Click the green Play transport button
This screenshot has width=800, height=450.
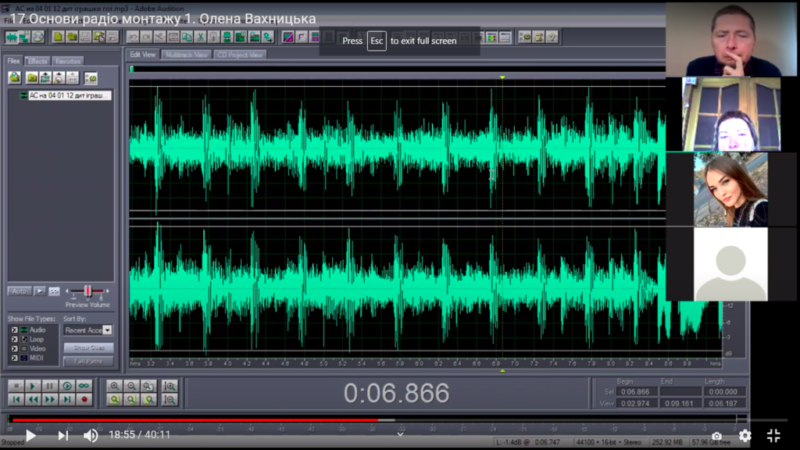[33, 386]
